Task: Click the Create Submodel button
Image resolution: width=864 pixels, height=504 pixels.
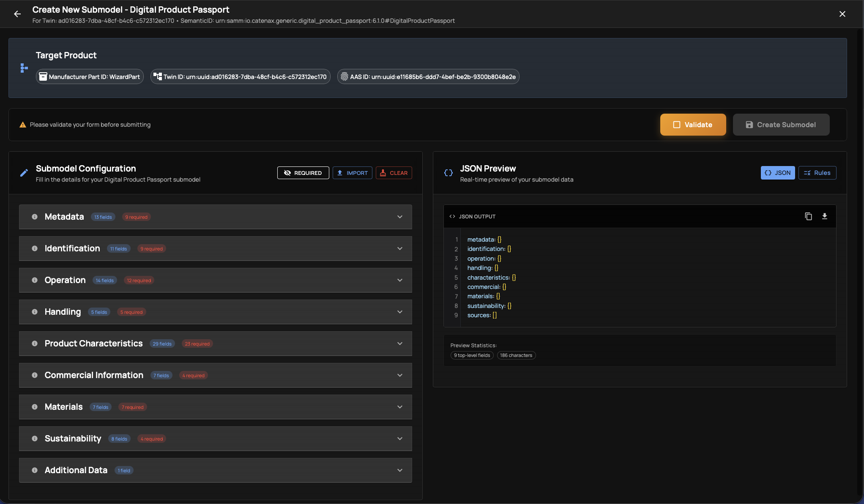Action: tap(781, 125)
